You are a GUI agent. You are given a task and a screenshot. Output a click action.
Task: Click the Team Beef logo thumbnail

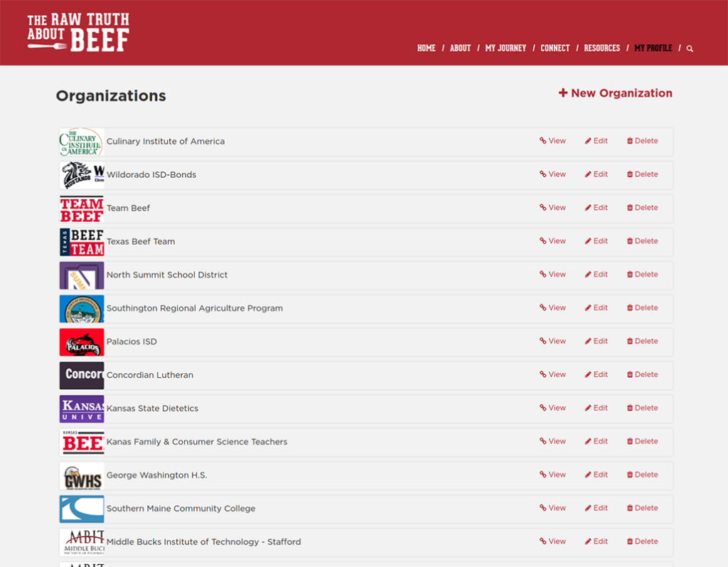click(x=82, y=208)
